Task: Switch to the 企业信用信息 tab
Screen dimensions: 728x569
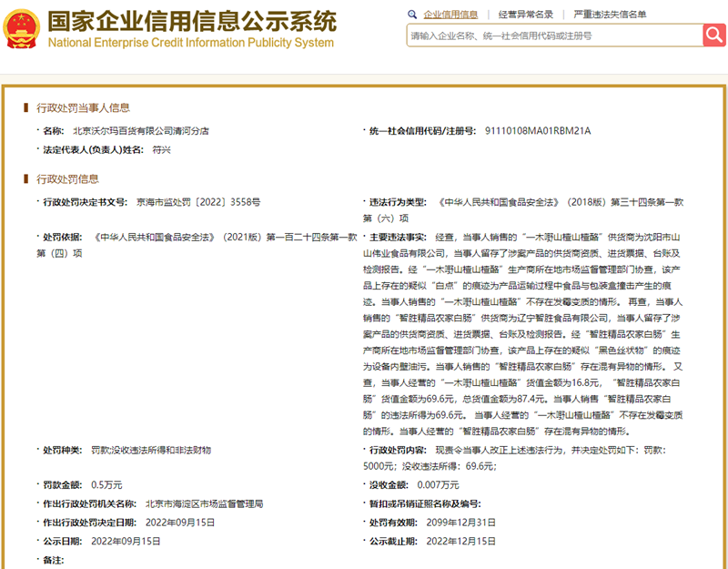Action: tap(450, 15)
